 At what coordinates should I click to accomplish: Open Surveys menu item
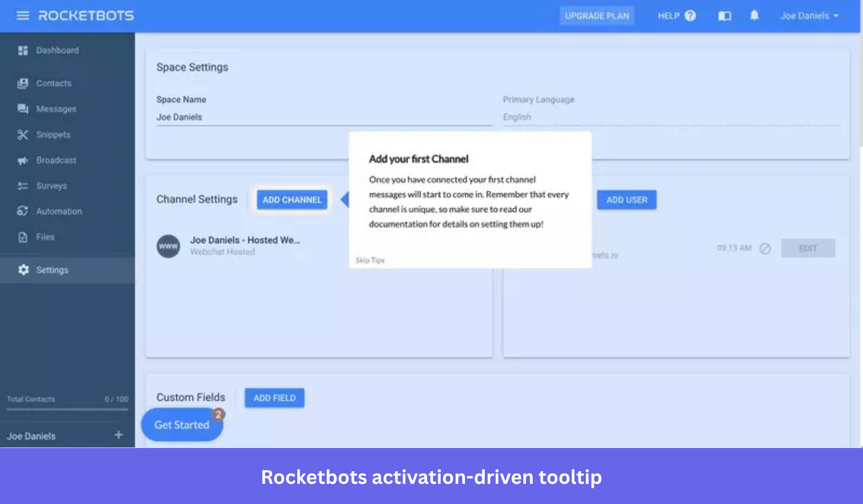(67, 186)
